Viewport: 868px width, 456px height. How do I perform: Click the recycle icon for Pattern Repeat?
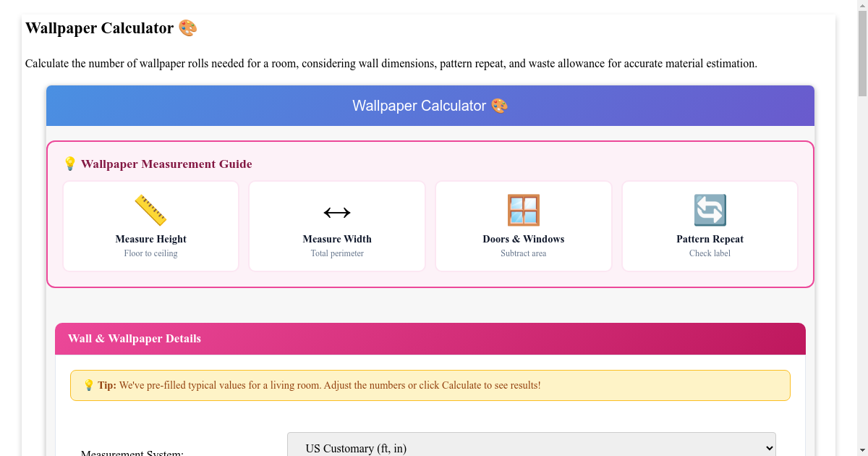click(x=710, y=209)
